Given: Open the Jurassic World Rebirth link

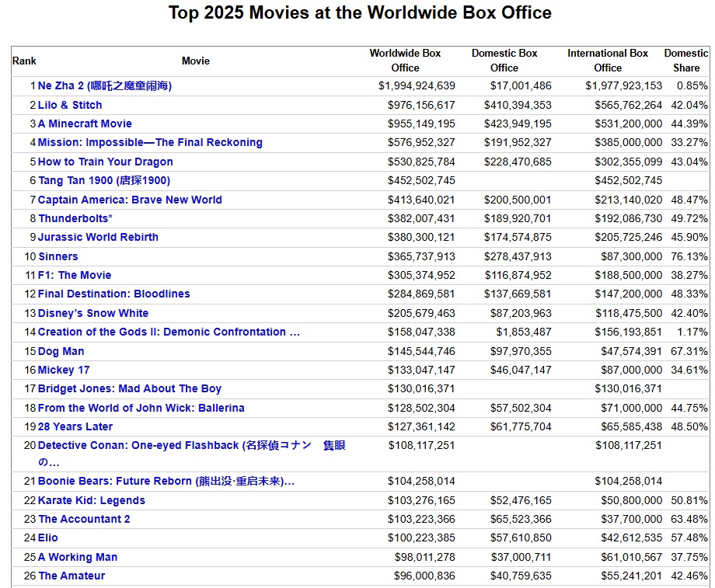Looking at the screenshot, I should (98, 237).
